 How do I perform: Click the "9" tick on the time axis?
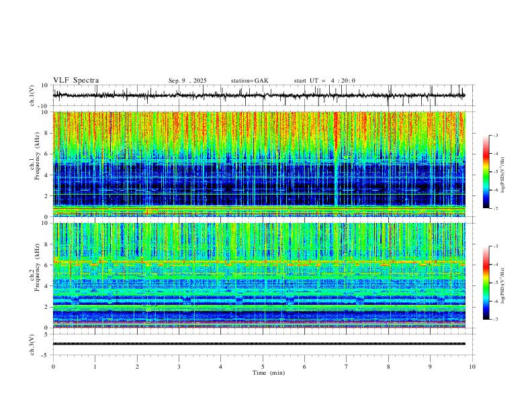point(430,367)
